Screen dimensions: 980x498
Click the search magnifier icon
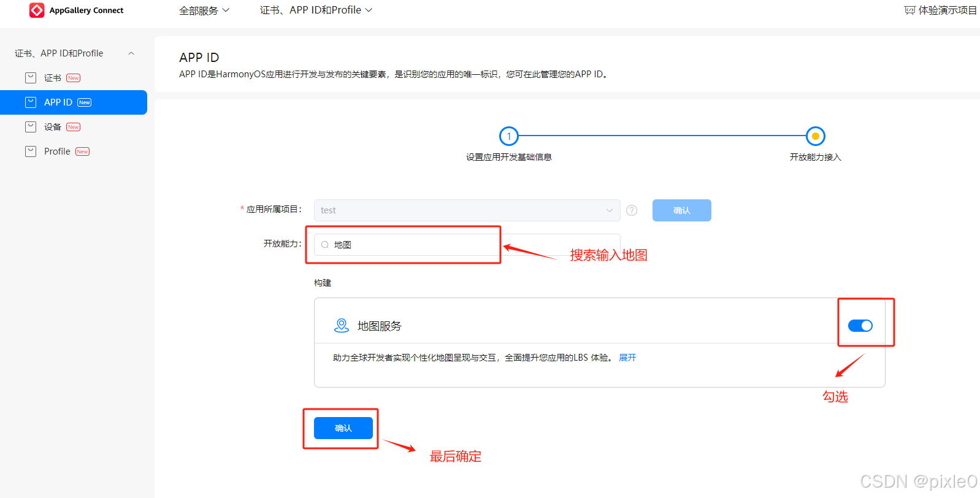(x=325, y=245)
